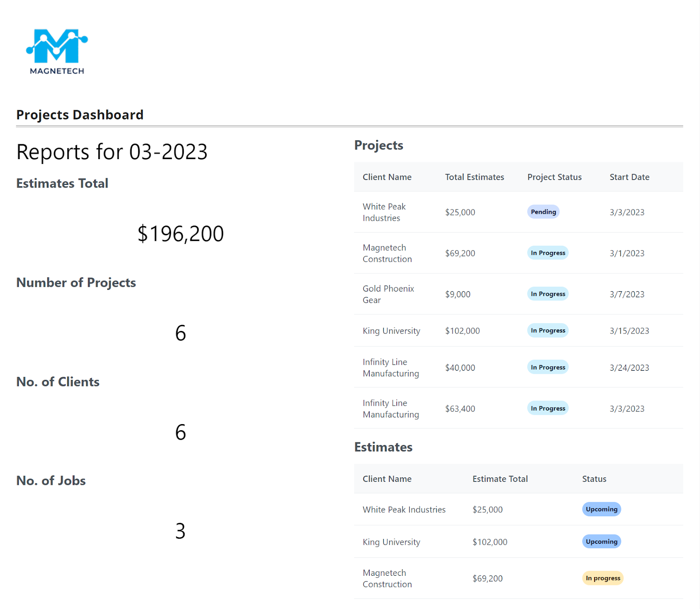Click the In Progress badge for Magnetech Construction
This screenshot has width=700, height=609.
point(547,253)
